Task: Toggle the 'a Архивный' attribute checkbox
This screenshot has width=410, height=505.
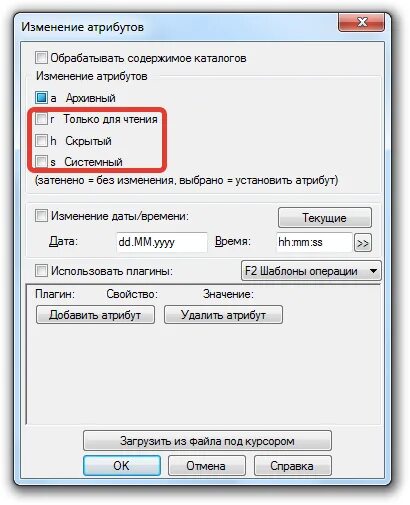Action: 41,98
